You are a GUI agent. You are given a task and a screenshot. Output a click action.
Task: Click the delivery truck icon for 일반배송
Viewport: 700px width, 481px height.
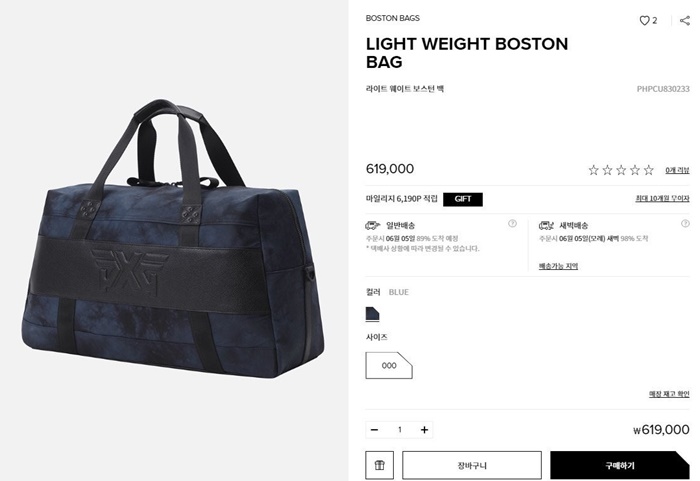[372, 225]
